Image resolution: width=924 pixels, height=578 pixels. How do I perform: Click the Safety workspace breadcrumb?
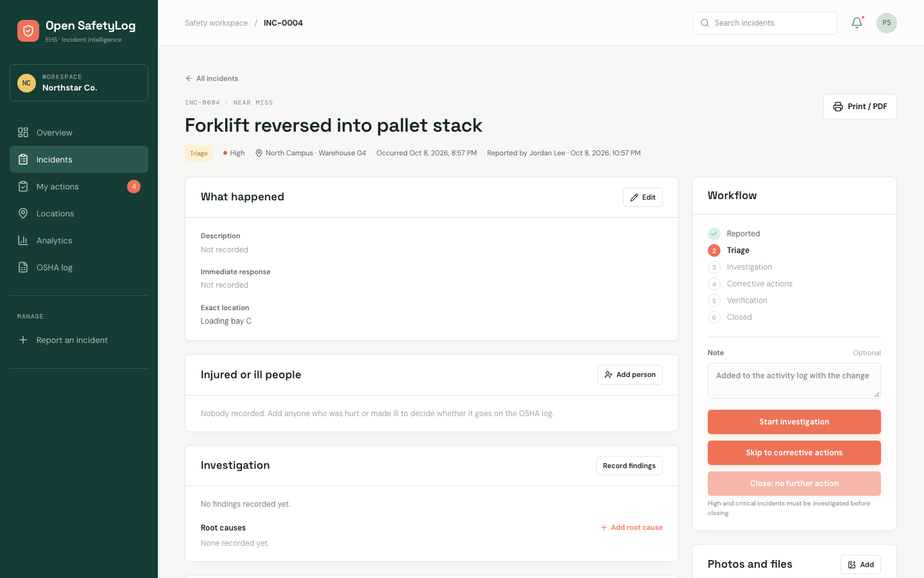click(x=216, y=23)
